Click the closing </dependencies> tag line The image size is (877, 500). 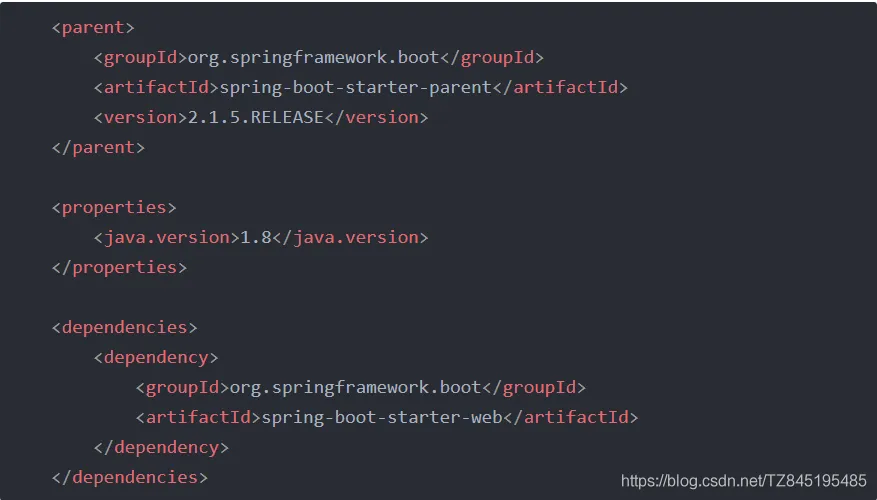pos(130,478)
